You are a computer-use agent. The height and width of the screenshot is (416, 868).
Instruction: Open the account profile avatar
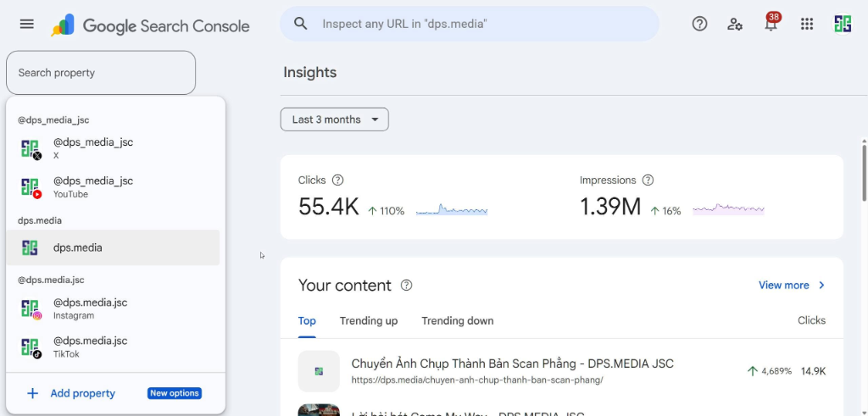point(843,24)
